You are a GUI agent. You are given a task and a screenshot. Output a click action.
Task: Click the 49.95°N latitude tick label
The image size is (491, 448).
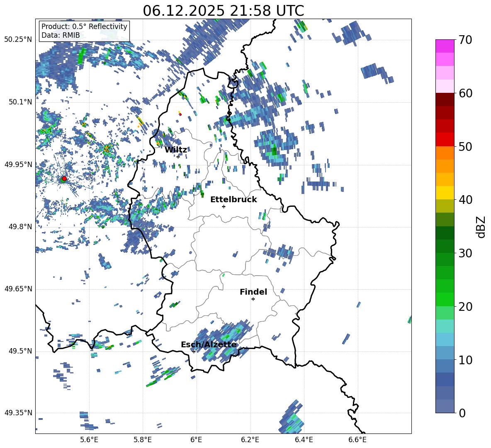18,165
